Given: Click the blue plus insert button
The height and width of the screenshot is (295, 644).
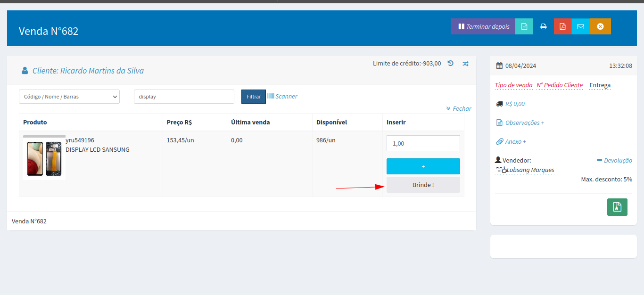Looking at the screenshot, I should tap(423, 166).
